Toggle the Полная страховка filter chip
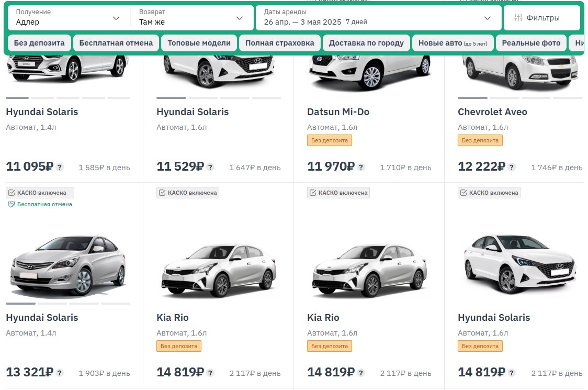The image size is (588, 390). click(280, 43)
